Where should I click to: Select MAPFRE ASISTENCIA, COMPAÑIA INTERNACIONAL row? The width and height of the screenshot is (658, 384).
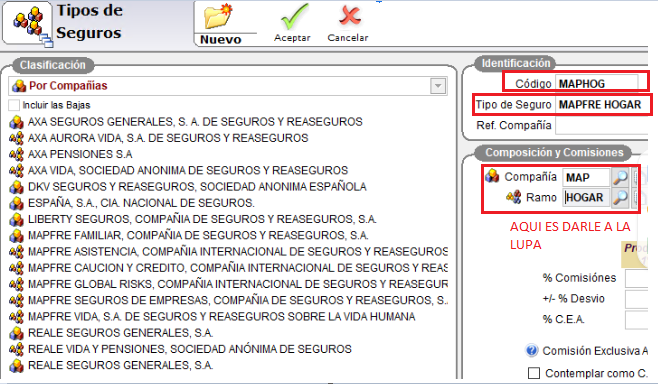click(238, 252)
